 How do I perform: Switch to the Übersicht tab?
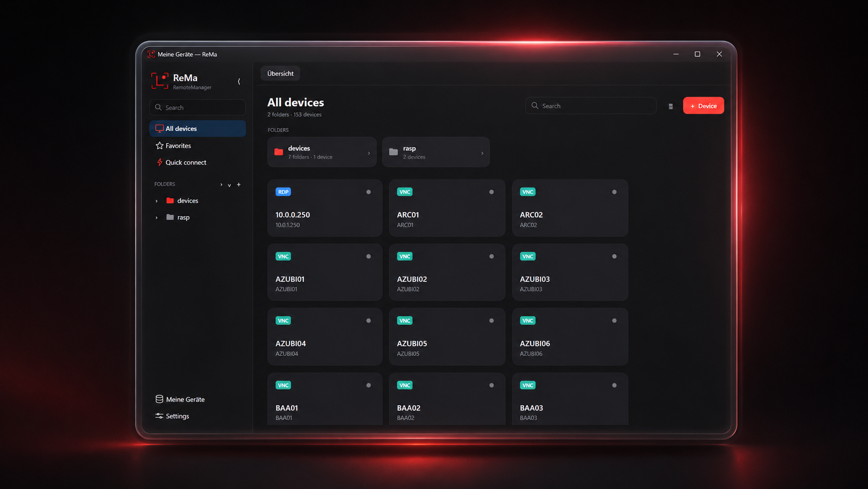280,73
